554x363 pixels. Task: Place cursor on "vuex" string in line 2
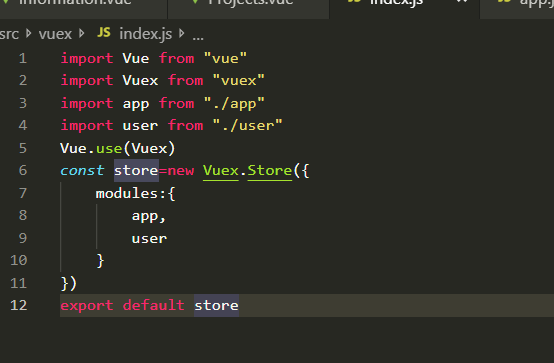point(238,81)
